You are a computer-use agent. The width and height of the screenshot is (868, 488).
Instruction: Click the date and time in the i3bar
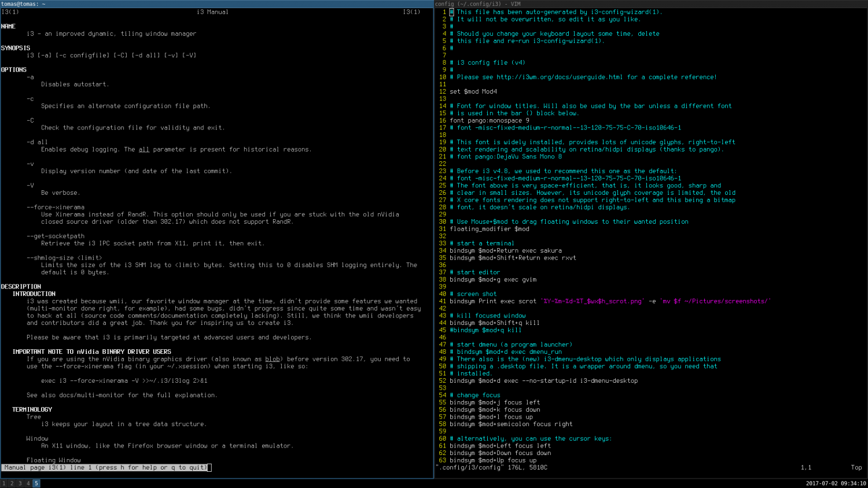click(836, 483)
